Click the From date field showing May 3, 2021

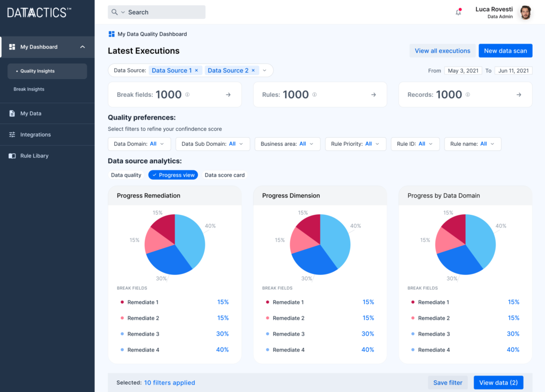coord(463,70)
